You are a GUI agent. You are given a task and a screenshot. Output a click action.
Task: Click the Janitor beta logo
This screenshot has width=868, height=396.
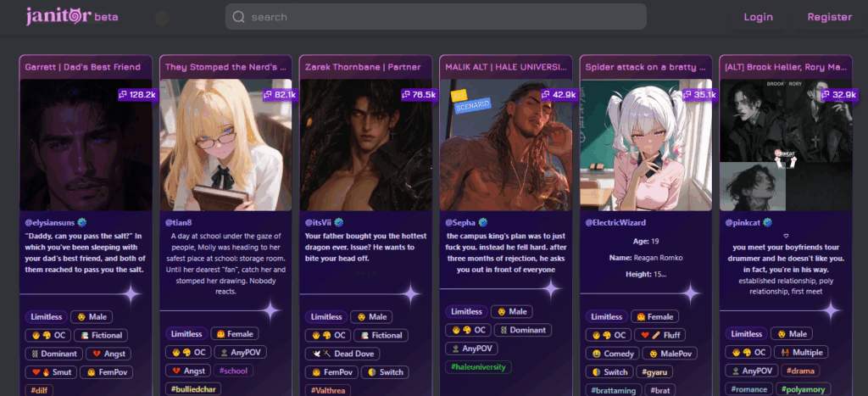coord(72,16)
